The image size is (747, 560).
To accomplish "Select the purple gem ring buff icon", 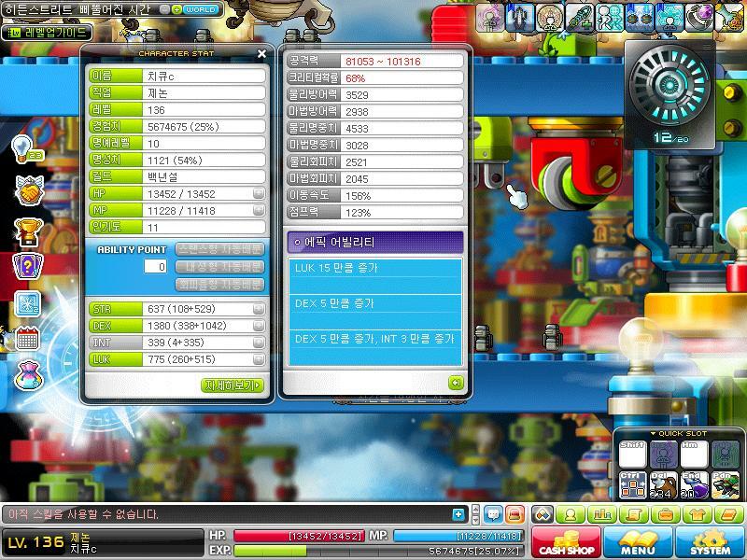I will [x=699, y=17].
